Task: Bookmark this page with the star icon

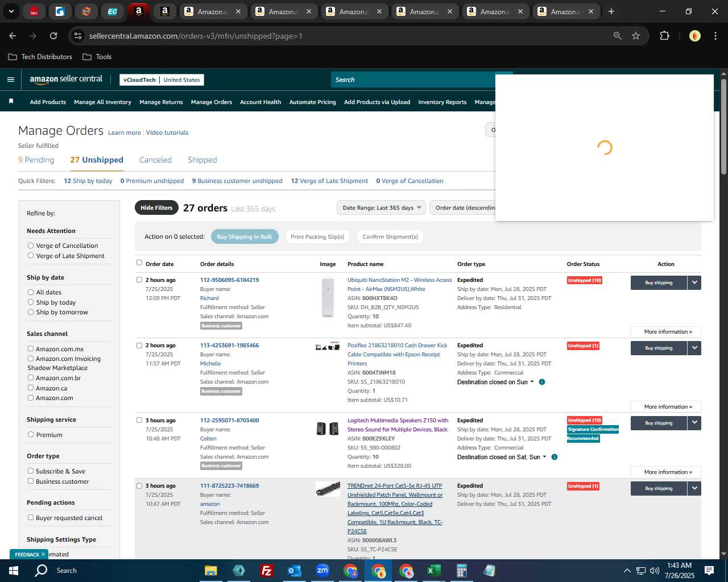Action: pyautogui.click(x=636, y=36)
